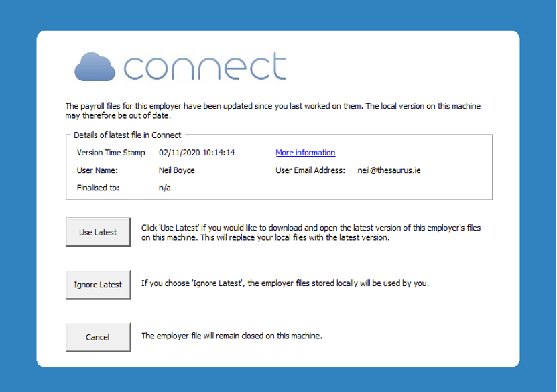Screen dimensions: 557x392
Task: Click 'Details of latest file in Connect' heading
Action: pyautogui.click(x=127, y=135)
